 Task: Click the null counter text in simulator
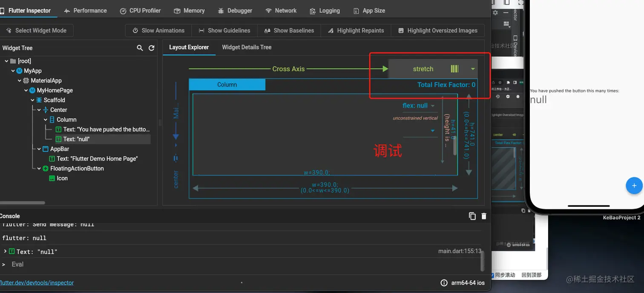tap(538, 100)
